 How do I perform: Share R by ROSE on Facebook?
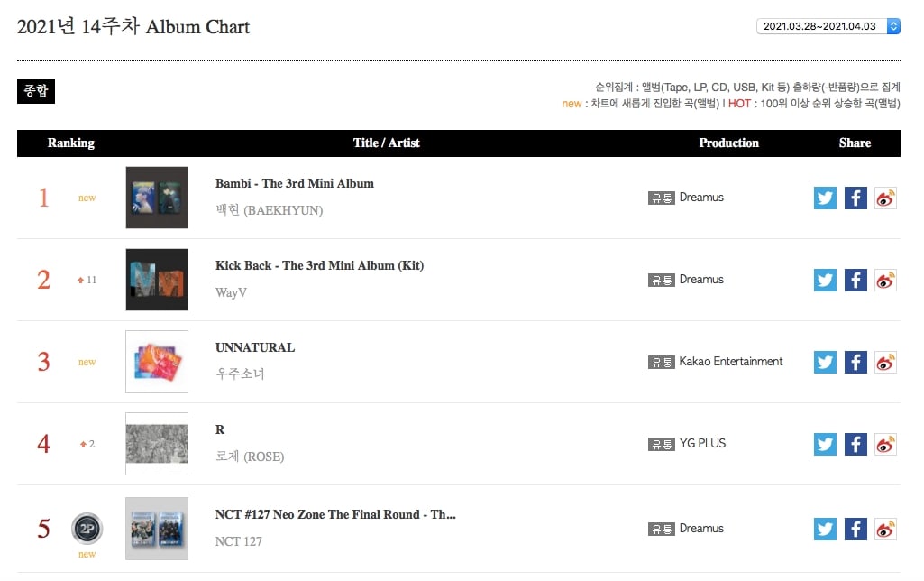tap(855, 444)
